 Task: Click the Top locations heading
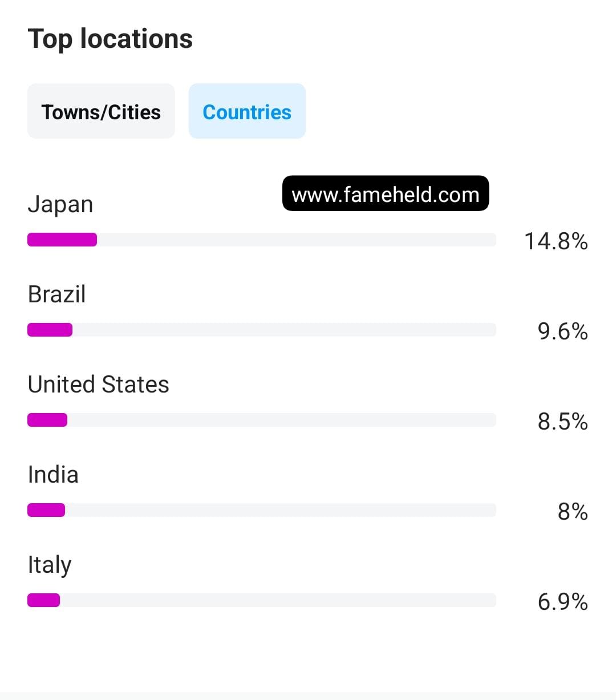tap(110, 39)
